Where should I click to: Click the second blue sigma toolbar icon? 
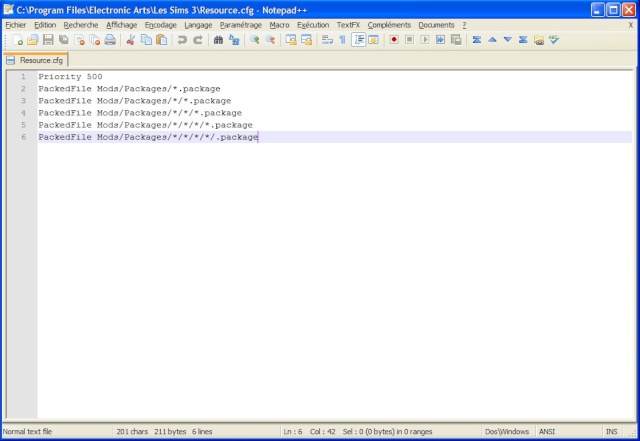pyautogui.click(x=523, y=40)
